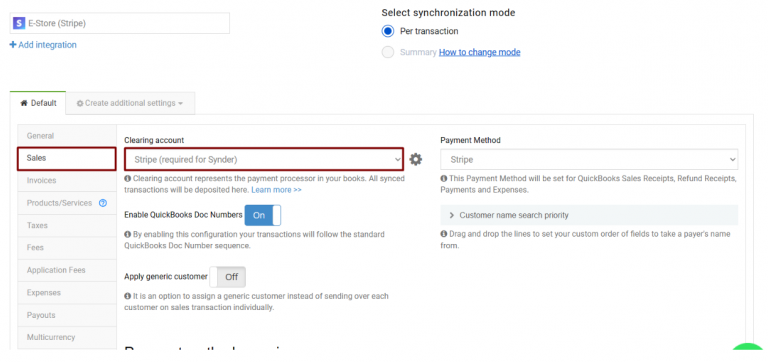This screenshot has width=768, height=362.
Task: Open Create additional settings dropdown tab
Action: pos(130,103)
